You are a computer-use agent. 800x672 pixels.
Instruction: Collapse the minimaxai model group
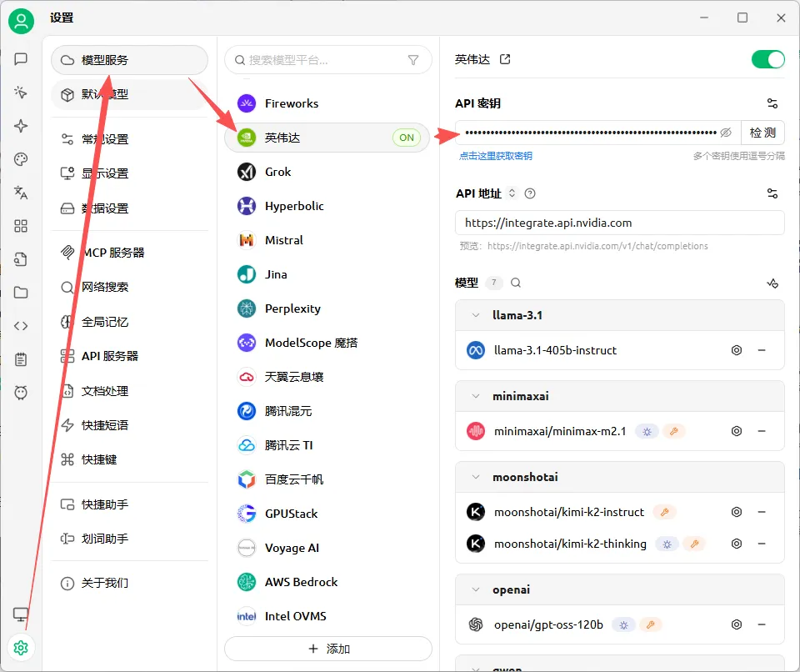(x=476, y=396)
